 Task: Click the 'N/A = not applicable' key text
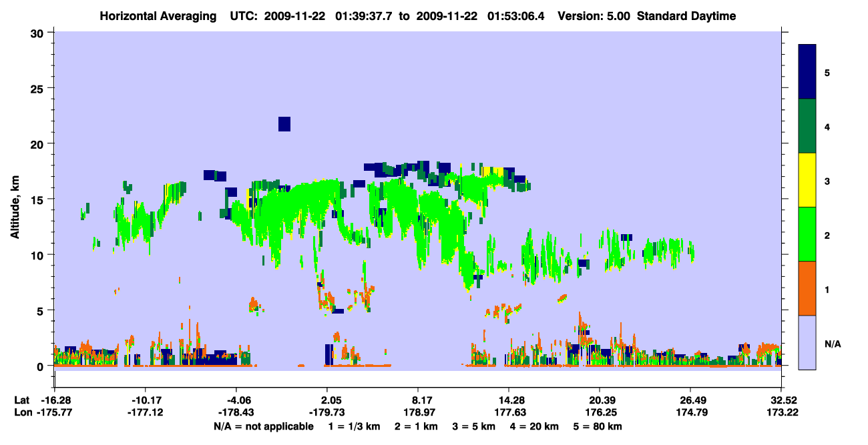click(264, 426)
